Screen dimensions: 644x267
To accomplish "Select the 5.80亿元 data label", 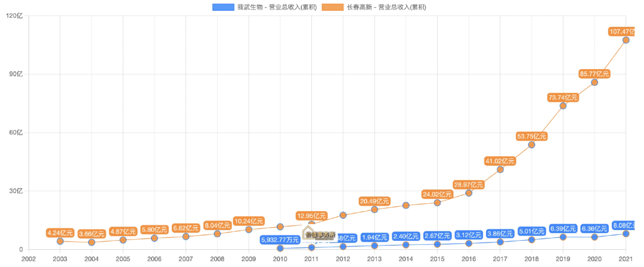I will (154, 229).
